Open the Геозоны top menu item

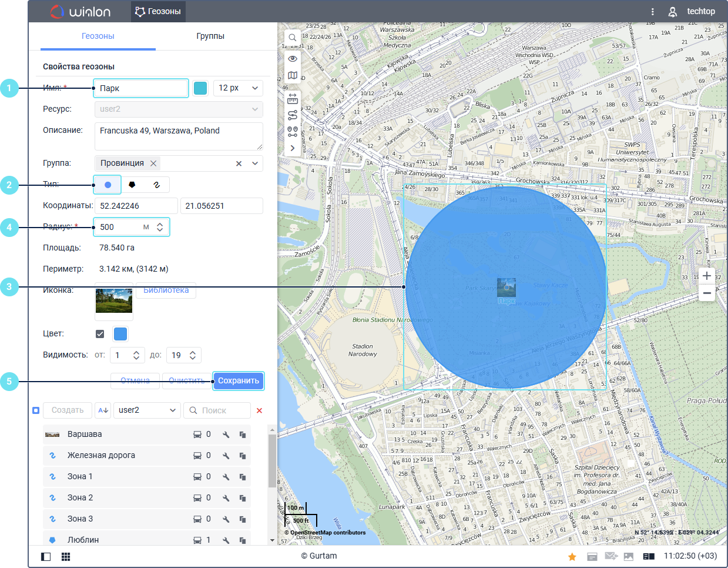point(157,11)
